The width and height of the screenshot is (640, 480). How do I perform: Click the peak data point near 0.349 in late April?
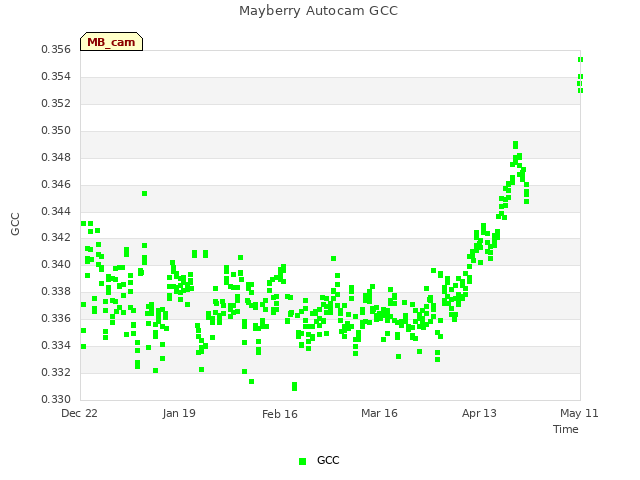[x=516, y=145]
